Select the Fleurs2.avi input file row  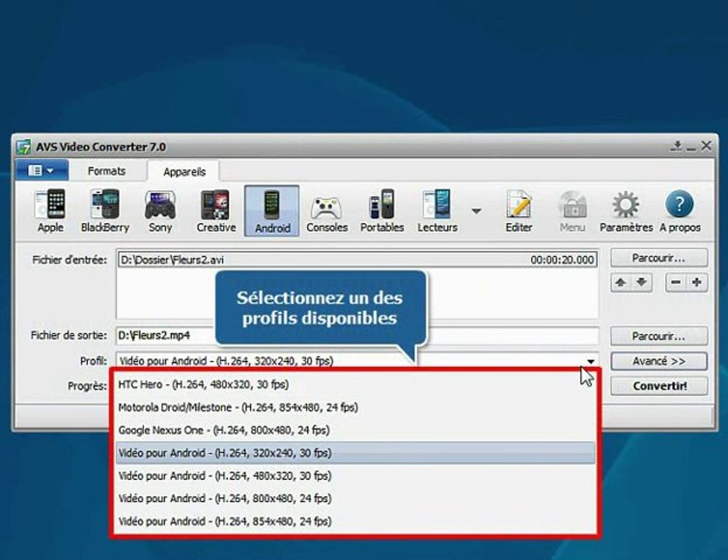(x=357, y=260)
